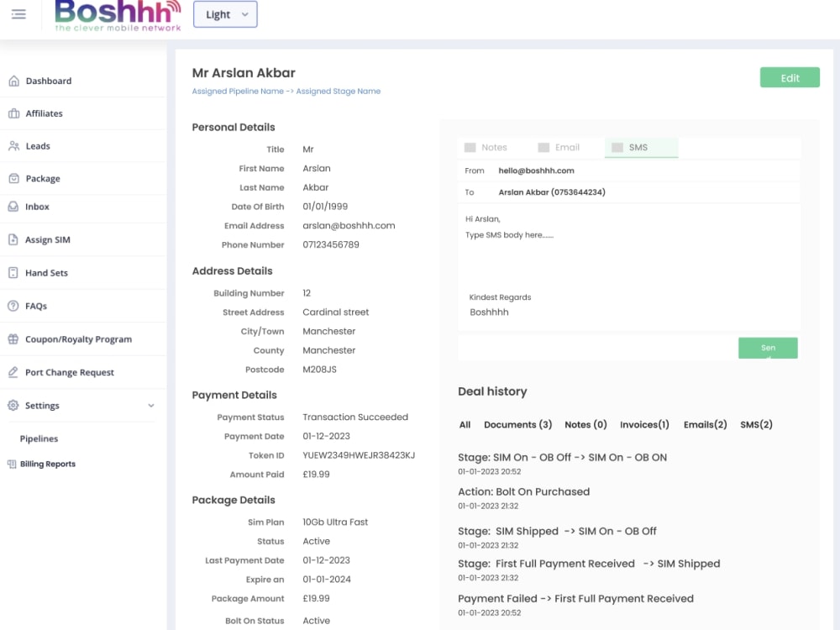
Task: Click the Boshhh logo
Action: click(118, 15)
